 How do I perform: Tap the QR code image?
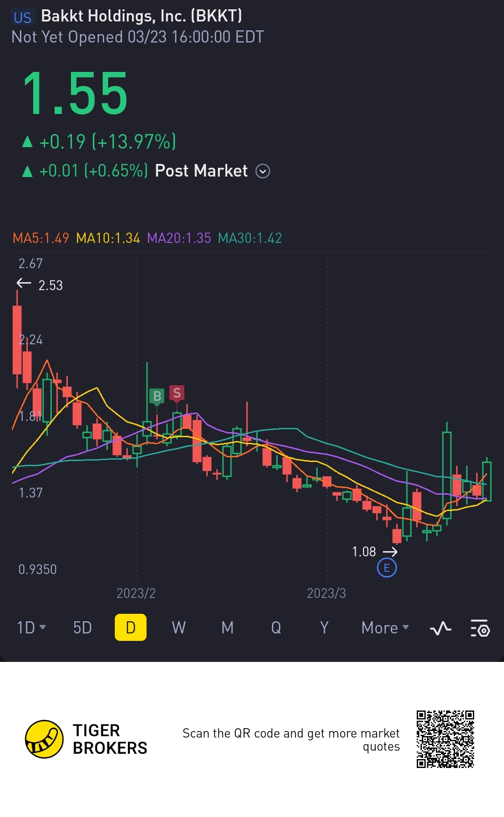click(x=445, y=739)
